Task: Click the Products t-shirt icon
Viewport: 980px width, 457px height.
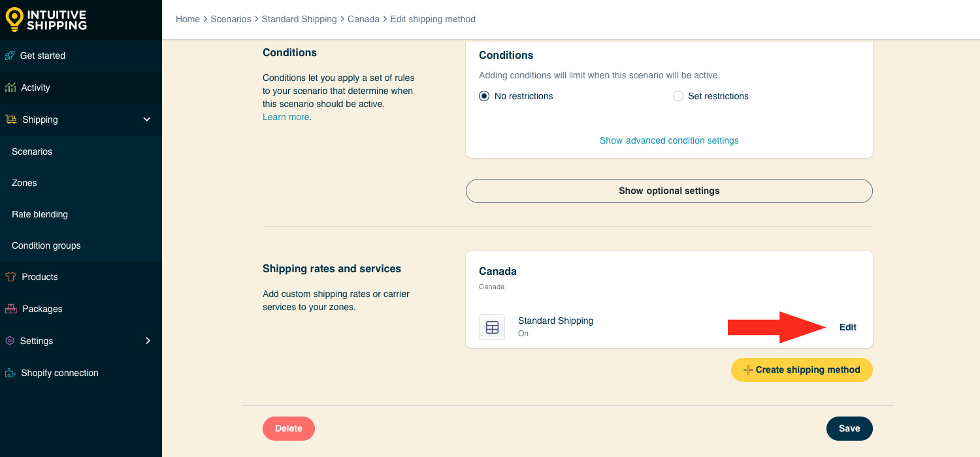Action: point(10,277)
